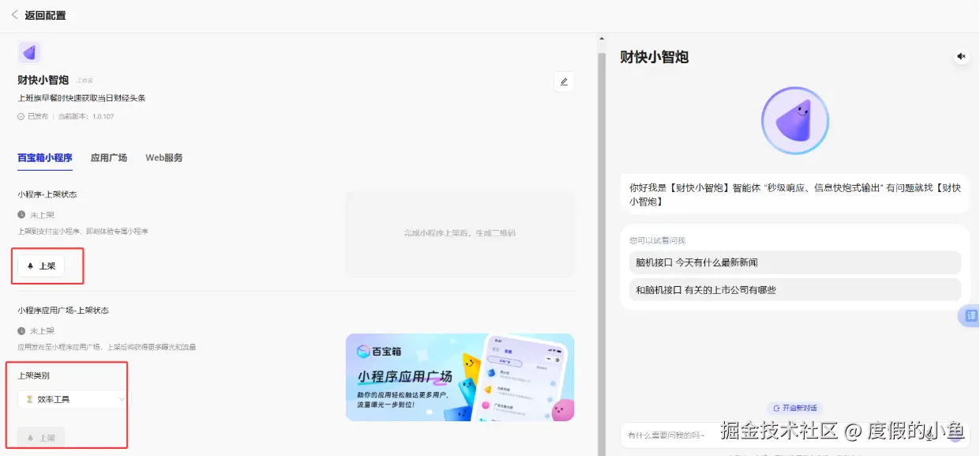Viewport: 980px width, 456px height.
Task: Switch to the 应用广场 tab
Action: [x=109, y=158]
